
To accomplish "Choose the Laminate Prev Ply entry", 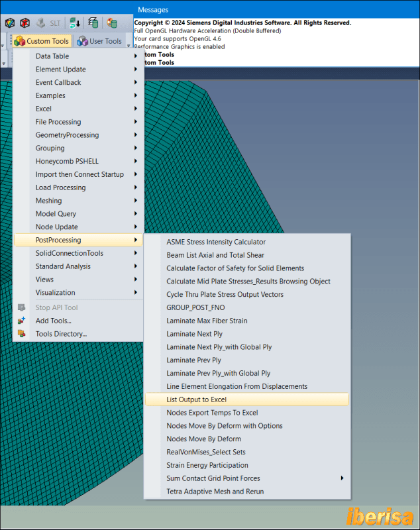I will 247,360.
